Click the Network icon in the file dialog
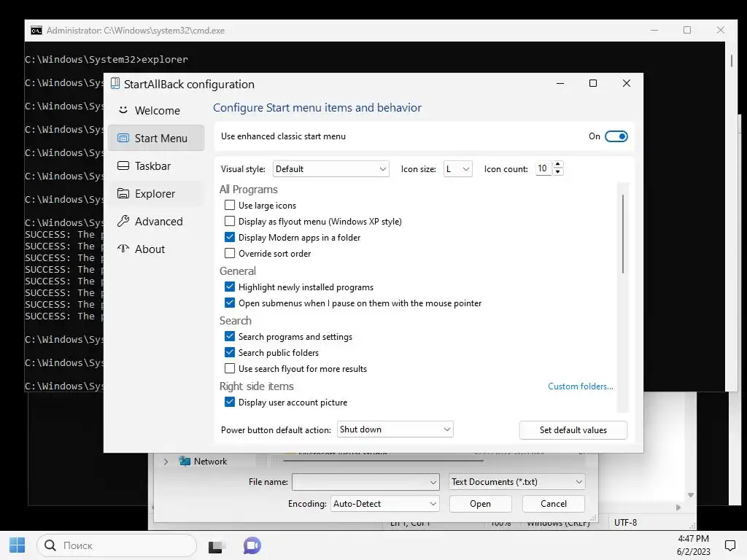 (x=185, y=461)
